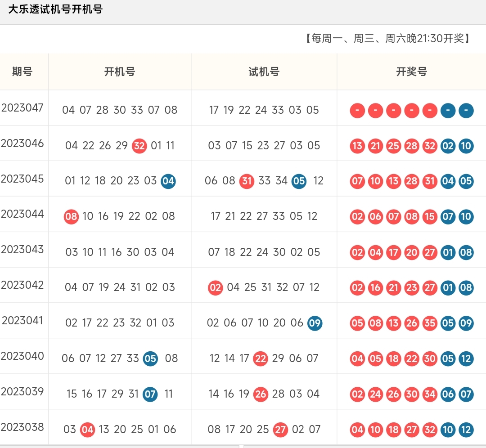Click first red placeholder ball in 2023047 开奖号
This screenshot has height=448, width=486.
[x=357, y=110]
